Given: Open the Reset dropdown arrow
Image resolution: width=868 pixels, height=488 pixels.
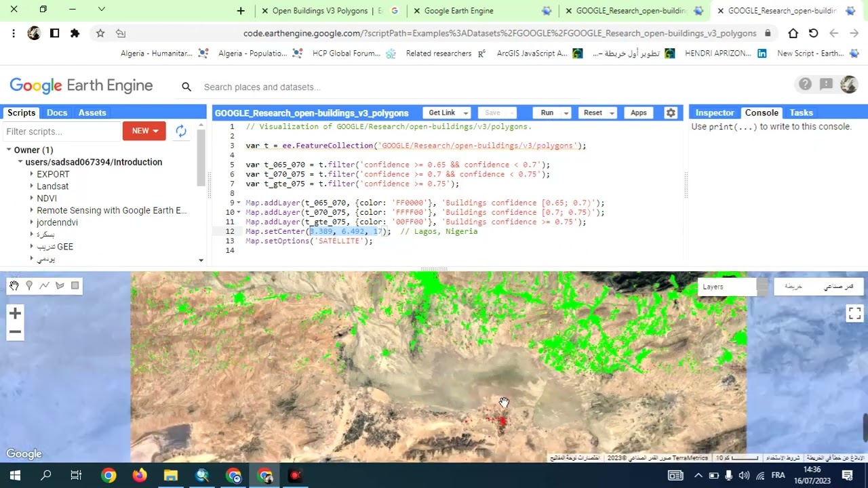Looking at the screenshot, I should [611, 113].
